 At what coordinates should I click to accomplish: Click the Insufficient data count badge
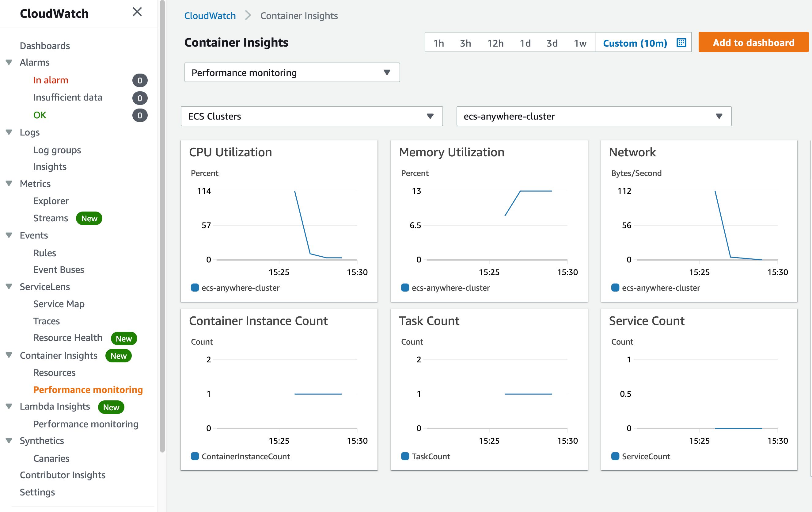tap(140, 98)
